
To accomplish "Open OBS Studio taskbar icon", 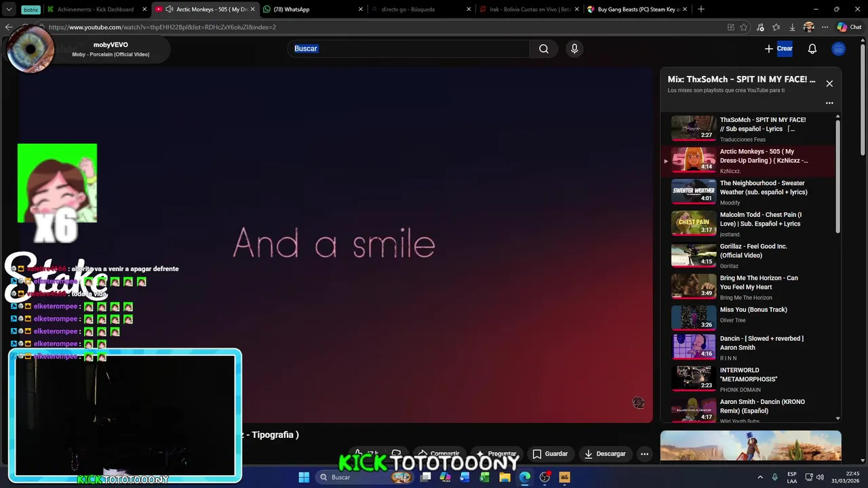I will tap(545, 477).
